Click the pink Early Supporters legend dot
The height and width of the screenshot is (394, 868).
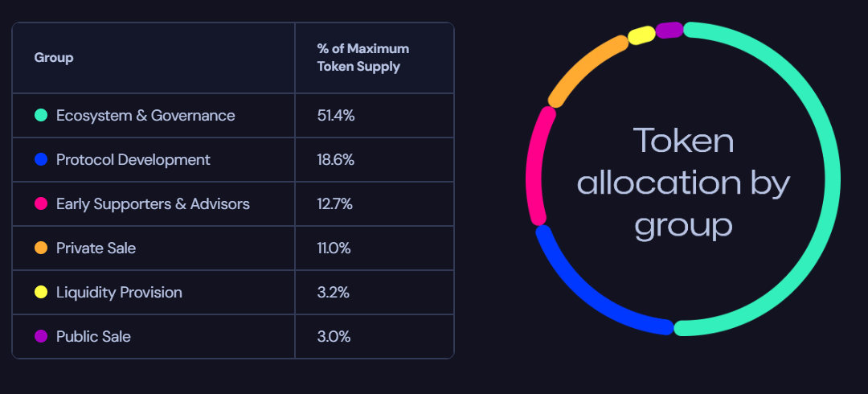(41, 204)
